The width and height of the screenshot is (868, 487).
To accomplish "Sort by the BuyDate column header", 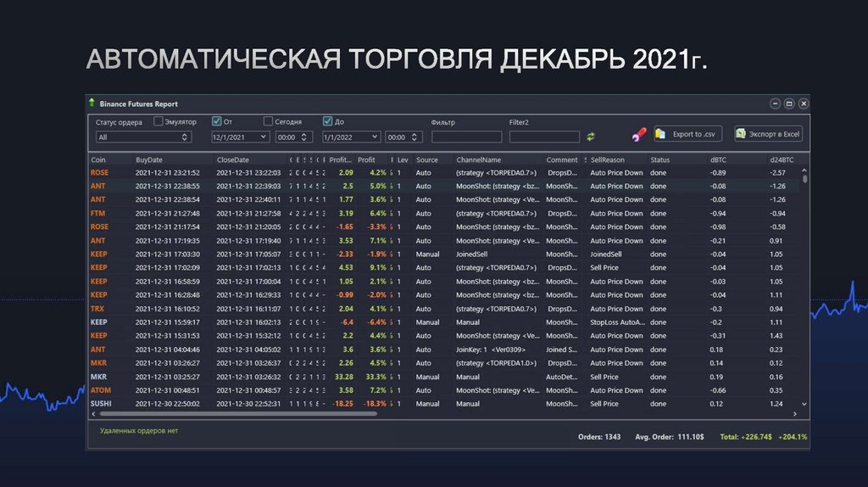I will pyautogui.click(x=149, y=160).
